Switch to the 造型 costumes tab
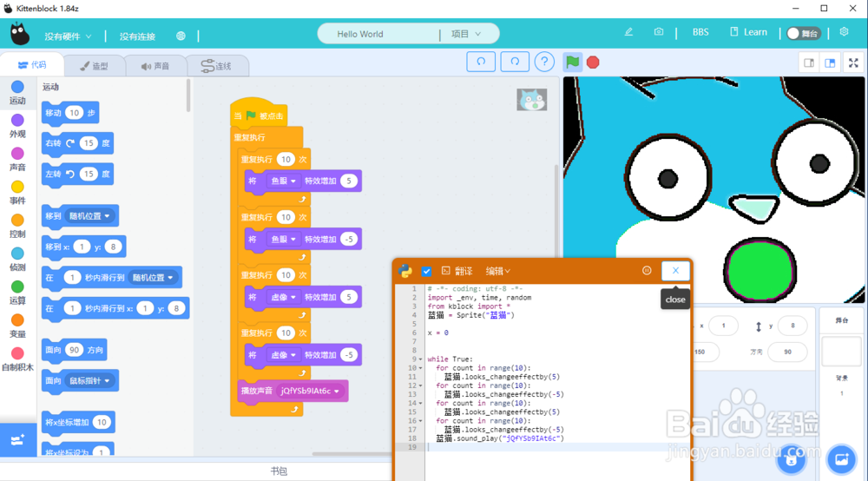868x481 pixels. pos(94,66)
